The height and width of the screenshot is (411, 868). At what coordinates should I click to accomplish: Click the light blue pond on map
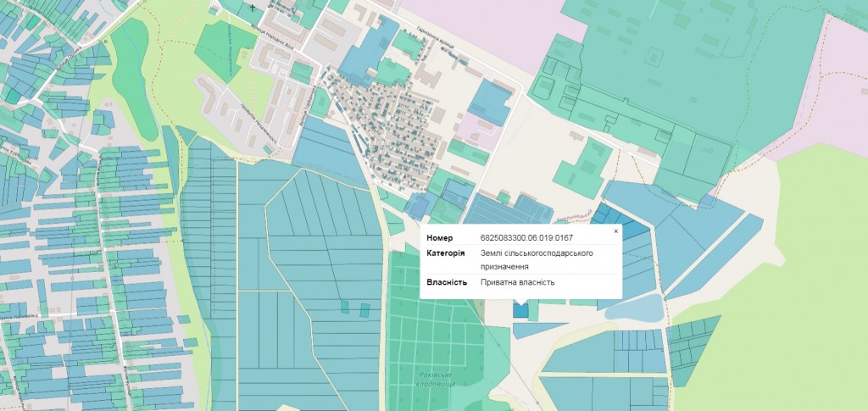[636, 308]
